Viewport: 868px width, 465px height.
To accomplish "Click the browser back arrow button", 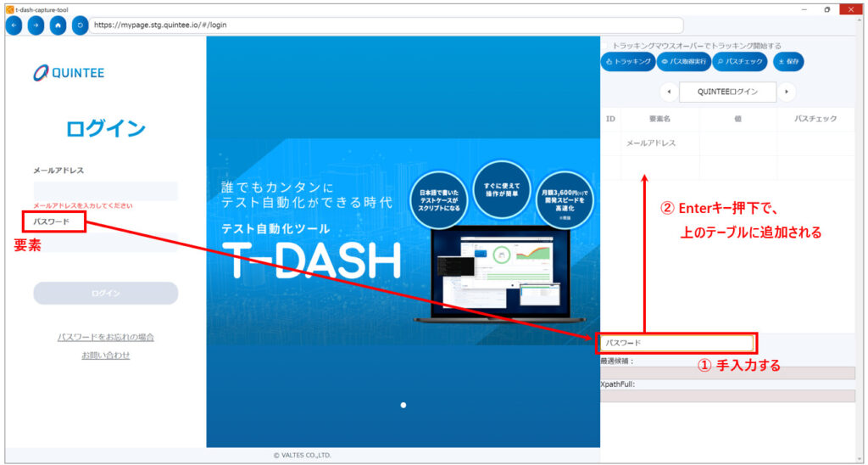I will point(14,25).
